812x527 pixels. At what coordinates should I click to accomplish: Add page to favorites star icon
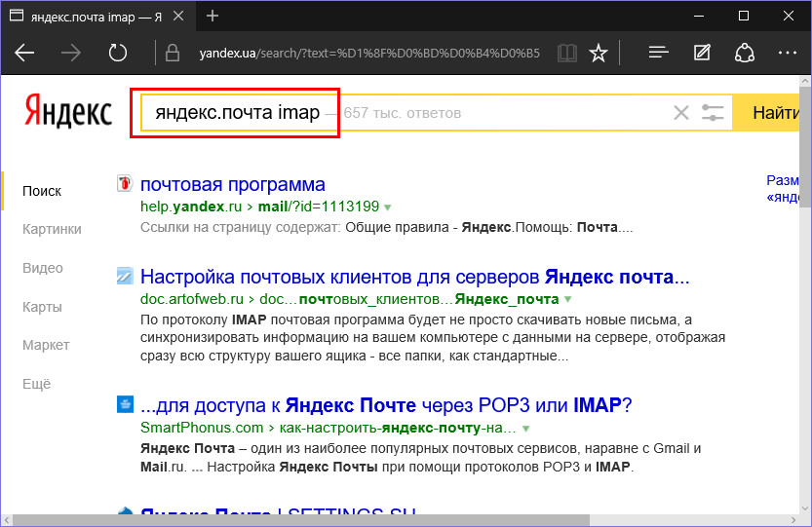coord(599,53)
